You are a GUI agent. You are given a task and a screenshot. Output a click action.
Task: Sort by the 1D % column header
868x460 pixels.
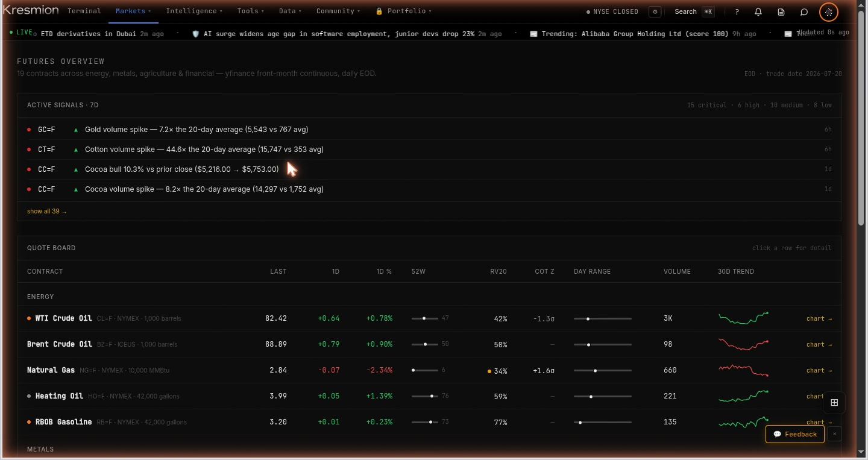point(384,271)
